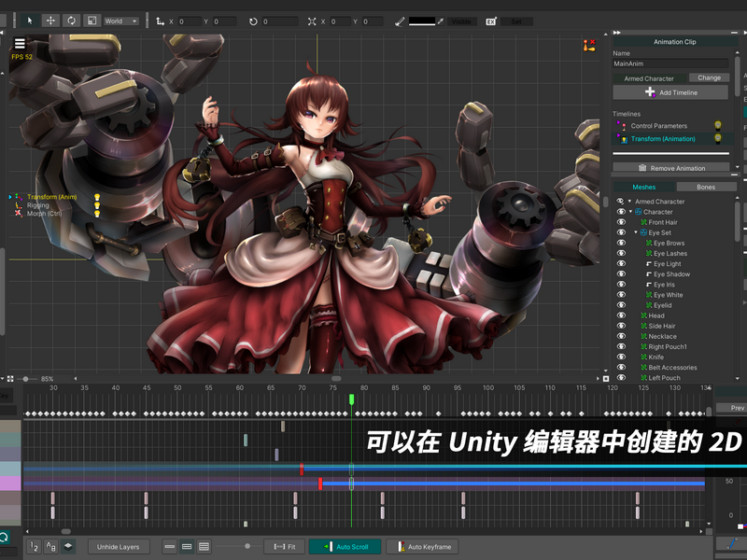Click the eyedropper icon beside the color swatch

click(441, 21)
